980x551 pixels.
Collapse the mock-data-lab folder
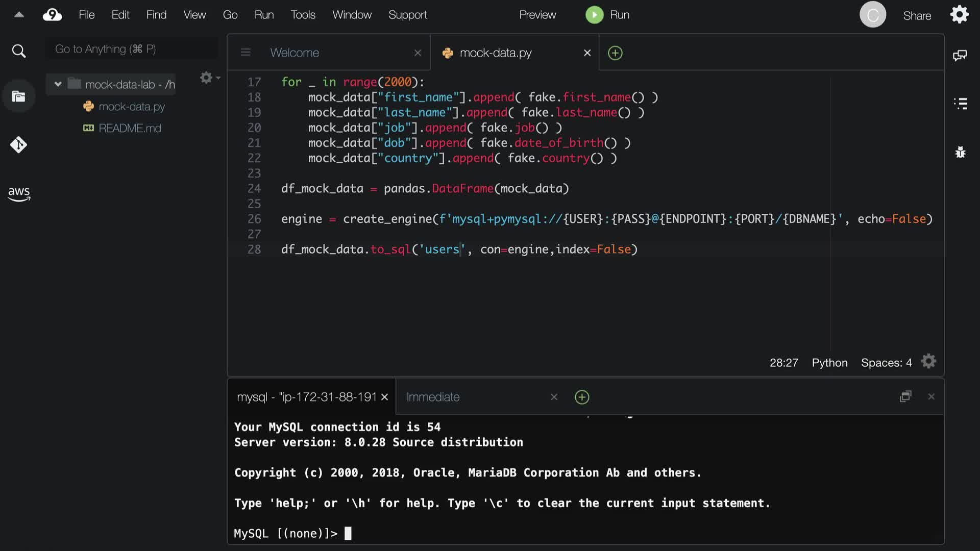click(x=58, y=84)
